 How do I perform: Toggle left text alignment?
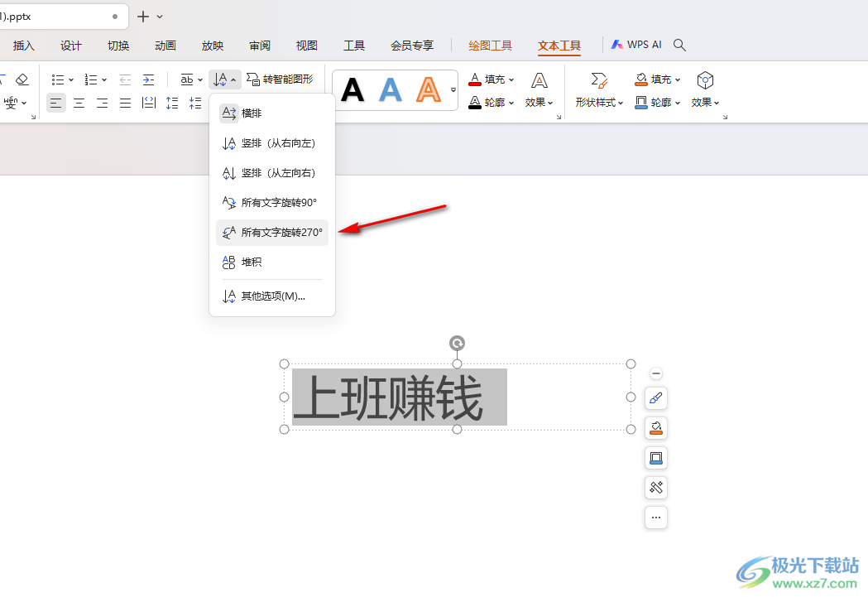(x=56, y=103)
